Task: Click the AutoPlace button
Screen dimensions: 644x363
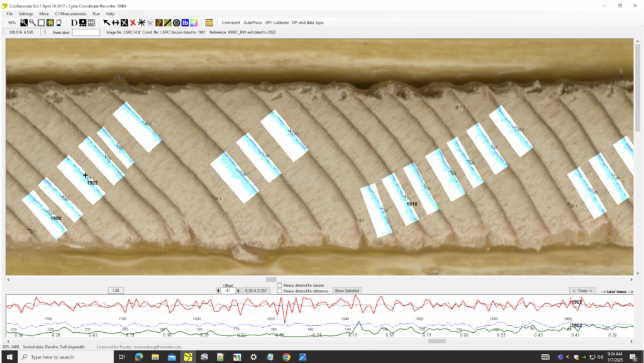Action: point(253,23)
